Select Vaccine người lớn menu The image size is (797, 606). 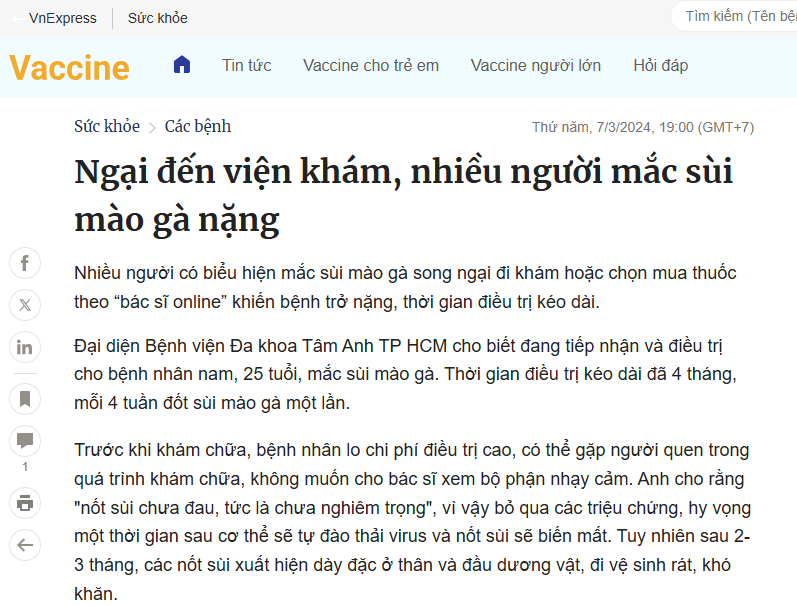point(536,66)
